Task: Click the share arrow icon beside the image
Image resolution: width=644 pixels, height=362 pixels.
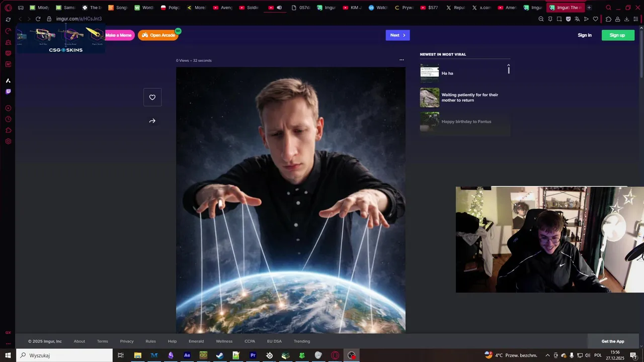Action: pos(152,121)
